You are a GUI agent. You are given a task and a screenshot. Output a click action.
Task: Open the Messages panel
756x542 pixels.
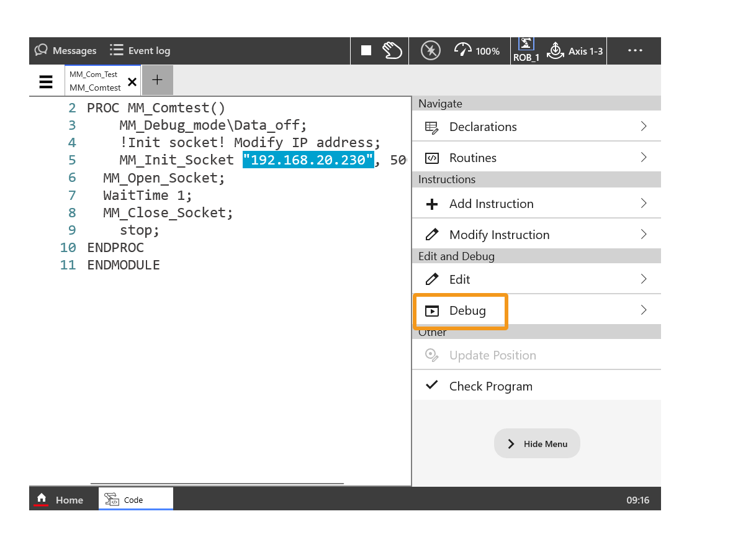66,51
